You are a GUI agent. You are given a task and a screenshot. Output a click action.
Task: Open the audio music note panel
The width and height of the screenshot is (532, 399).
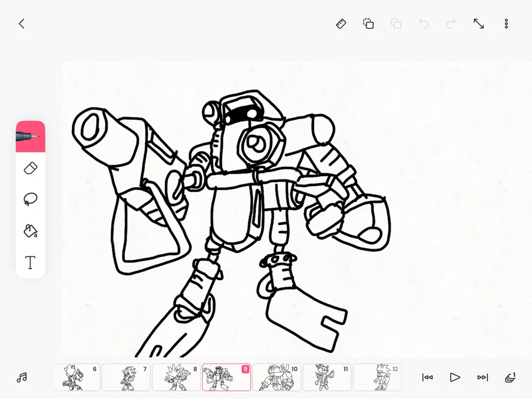pyautogui.click(x=22, y=377)
